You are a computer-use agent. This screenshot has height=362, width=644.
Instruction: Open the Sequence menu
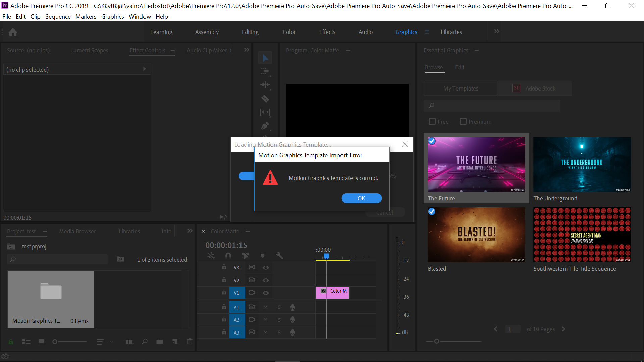point(58,16)
